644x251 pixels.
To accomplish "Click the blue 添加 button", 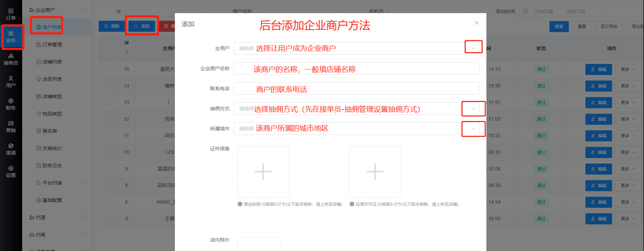I will pos(142,26).
